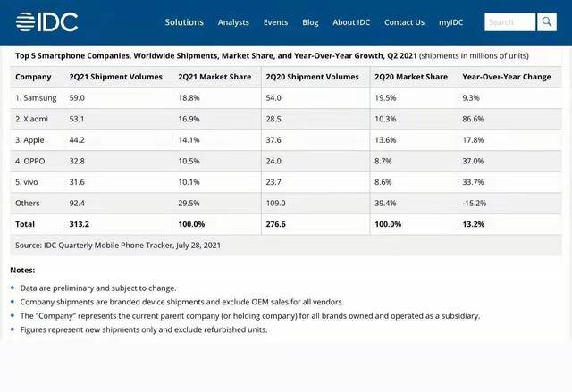Click the 276.6 total 2Q20 cell
The height and width of the screenshot is (392, 572).
pos(275,224)
